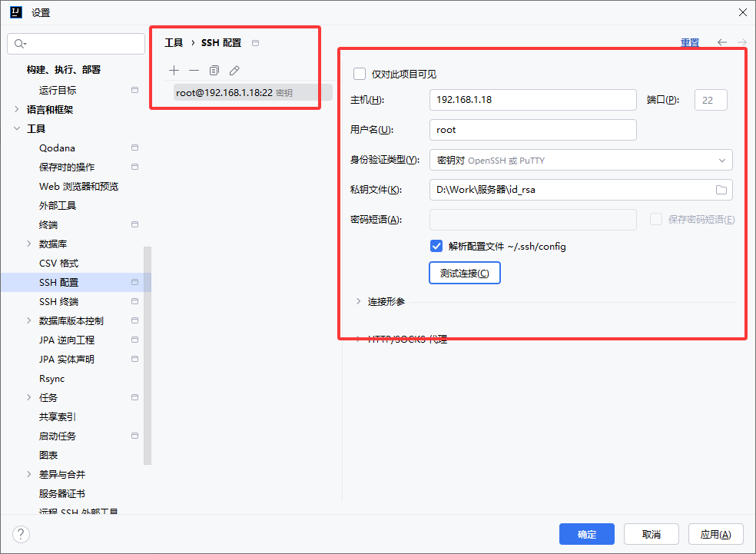Open the 身份验证类型 dropdown
This screenshot has width=756, height=554.
point(580,160)
